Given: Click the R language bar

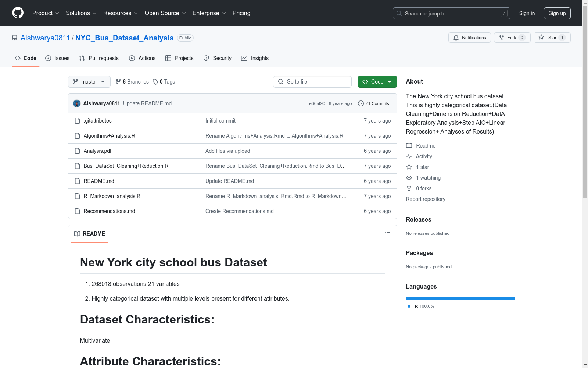Looking at the screenshot, I should coord(460,298).
